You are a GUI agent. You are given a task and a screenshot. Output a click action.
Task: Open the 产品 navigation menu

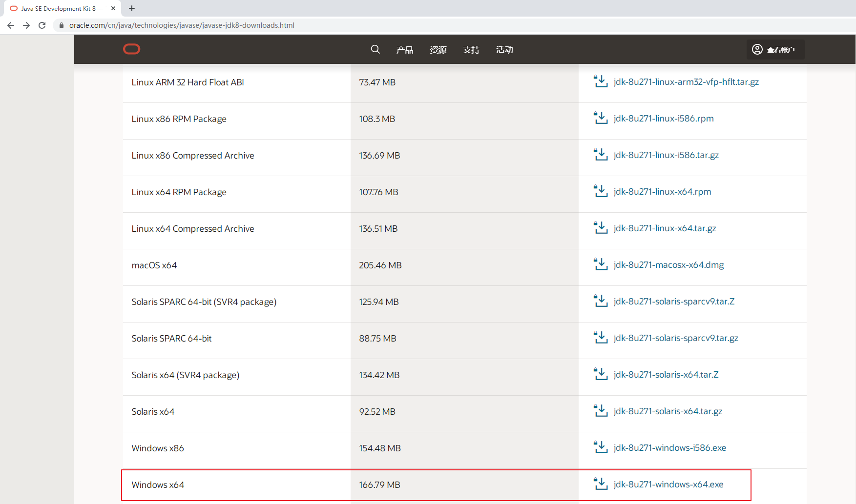(404, 50)
